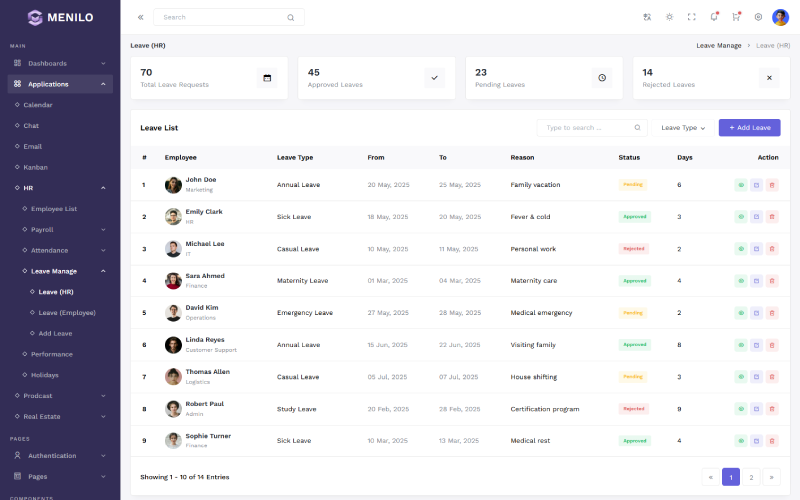
Task: View Sophie Turner's leave with the eye icon
Action: click(x=741, y=441)
